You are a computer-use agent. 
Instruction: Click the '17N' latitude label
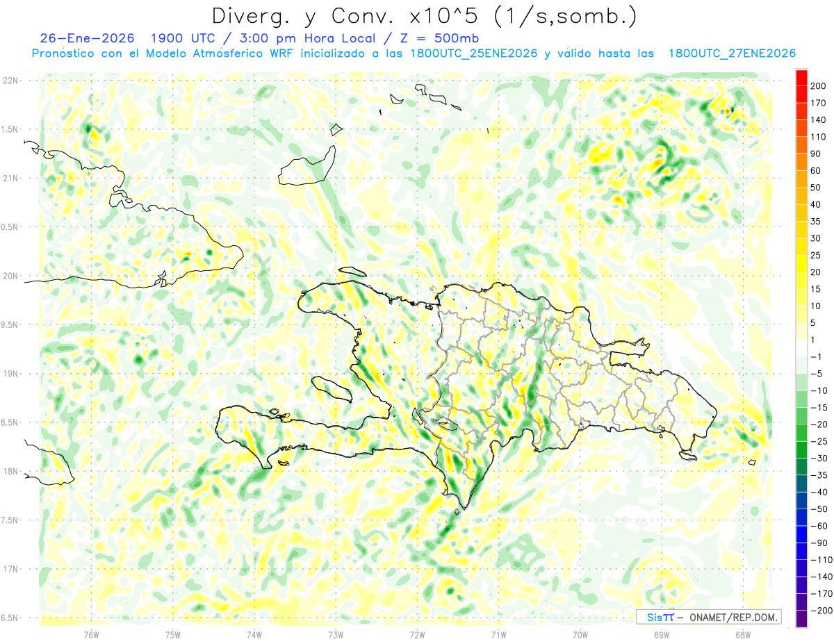11,569
